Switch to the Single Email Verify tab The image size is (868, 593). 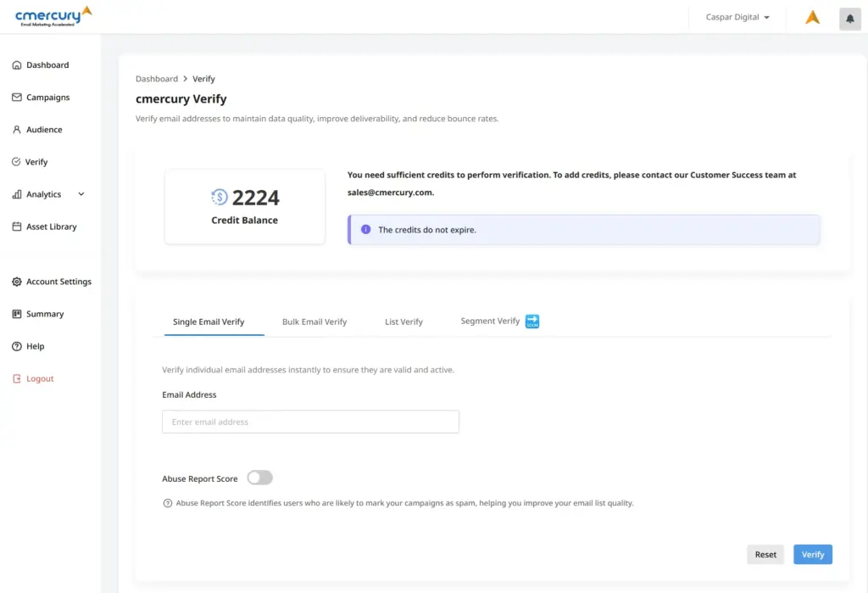(209, 322)
